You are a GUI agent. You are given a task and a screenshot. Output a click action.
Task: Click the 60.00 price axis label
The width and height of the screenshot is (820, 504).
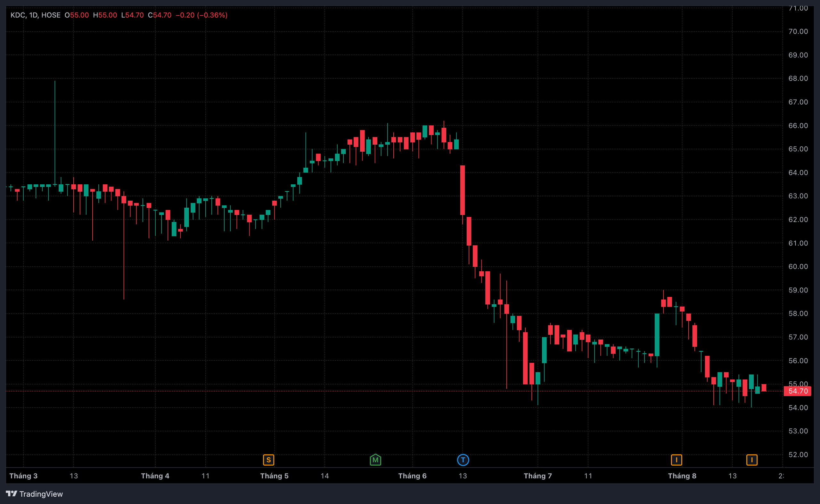[798, 267]
